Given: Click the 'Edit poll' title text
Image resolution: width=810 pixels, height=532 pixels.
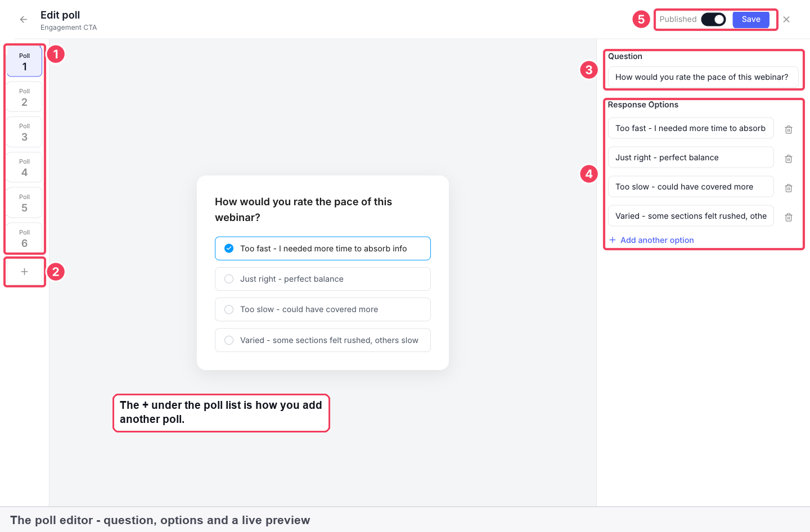Looking at the screenshot, I should (x=60, y=15).
